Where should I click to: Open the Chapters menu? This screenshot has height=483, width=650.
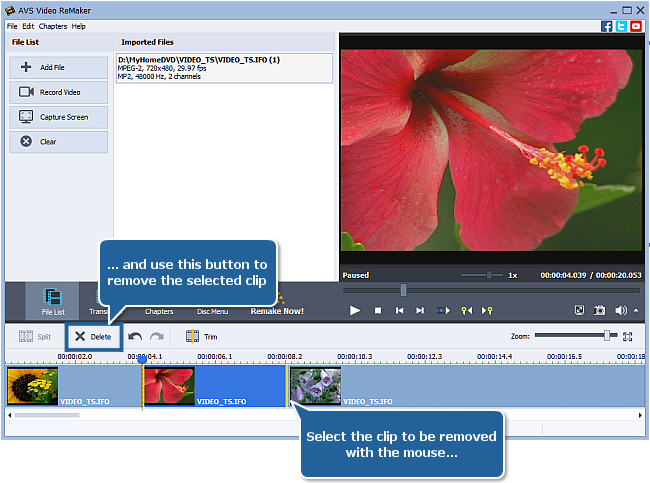point(53,26)
